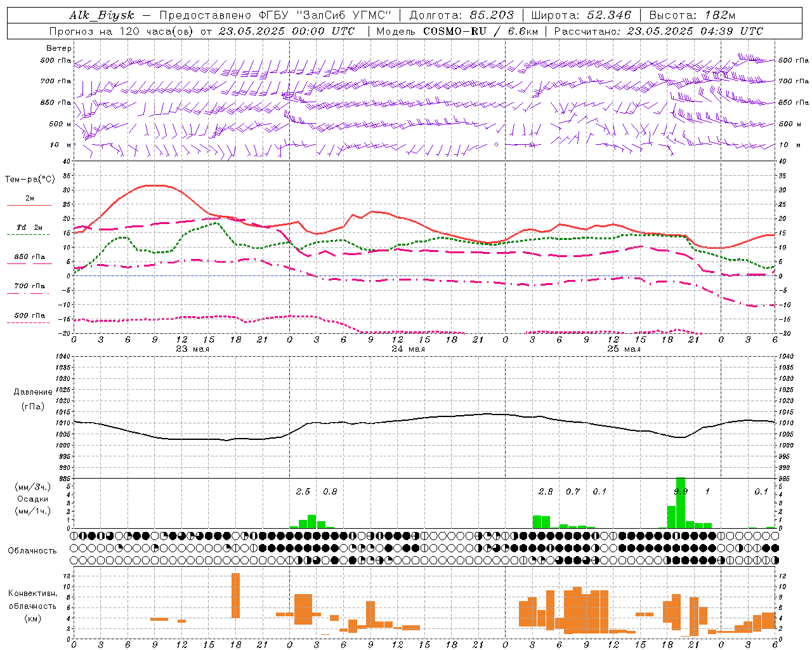Select the text Предоставлено ФГБУ "ЗапСиб УГМС"
Screen dimensions: 812x650
click(x=275, y=15)
